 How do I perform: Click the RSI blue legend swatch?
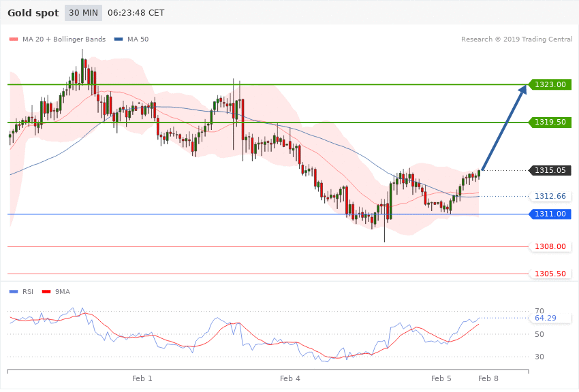[x=14, y=292]
